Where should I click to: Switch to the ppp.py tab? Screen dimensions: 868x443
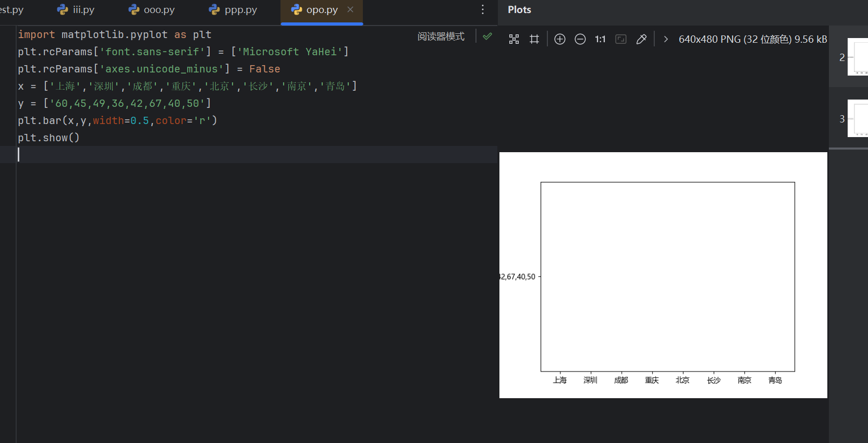[x=233, y=10]
